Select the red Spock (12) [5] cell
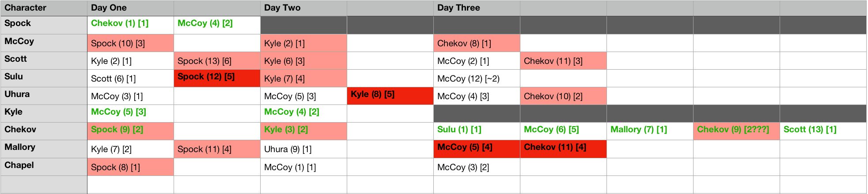Viewport: 868px width, 194px height. pyautogui.click(x=216, y=77)
